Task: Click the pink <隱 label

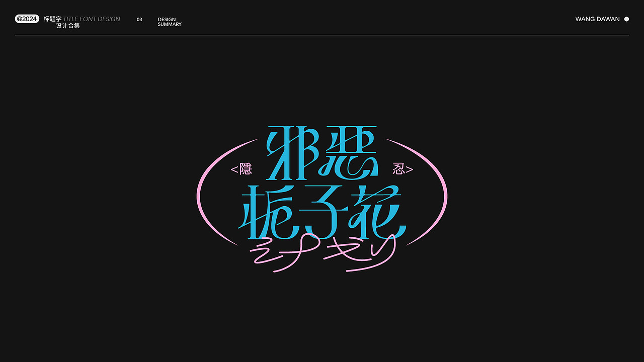Action: pos(242,169)
